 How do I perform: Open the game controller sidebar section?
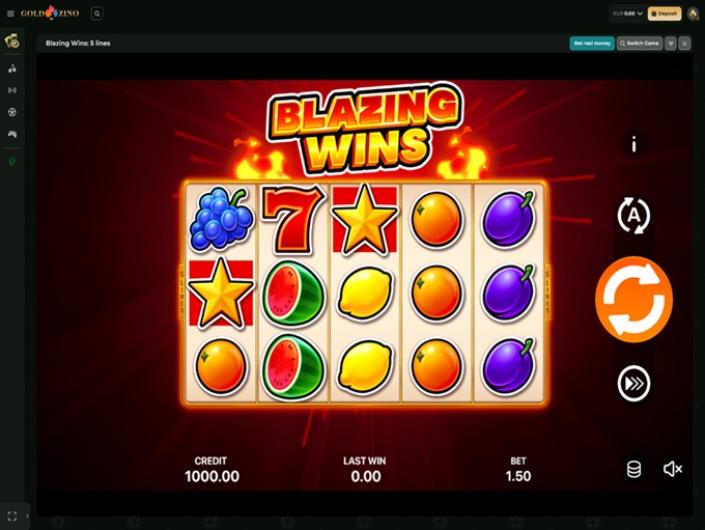point(12,134)
